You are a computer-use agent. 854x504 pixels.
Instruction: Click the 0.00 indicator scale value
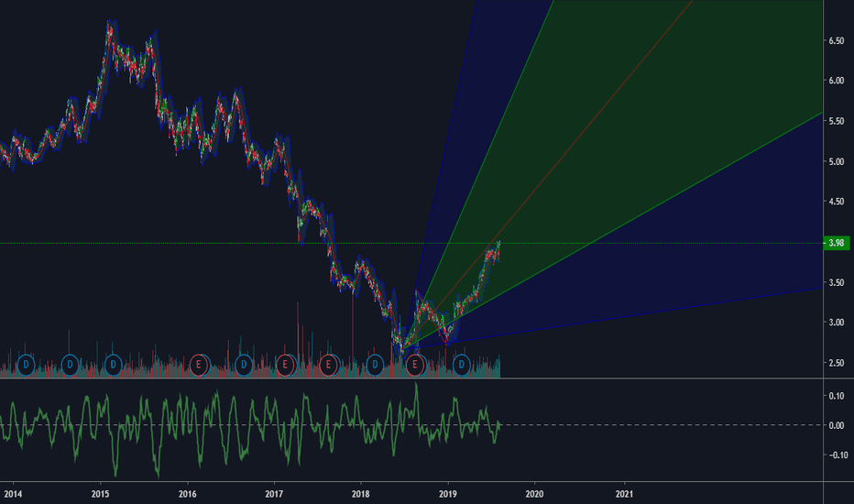[x=837, y=425]
